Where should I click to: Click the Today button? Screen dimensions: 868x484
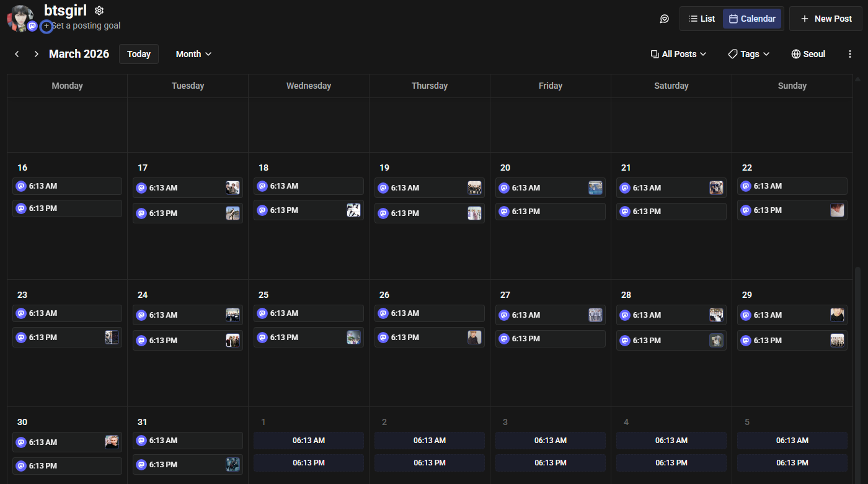coord(139,54)
